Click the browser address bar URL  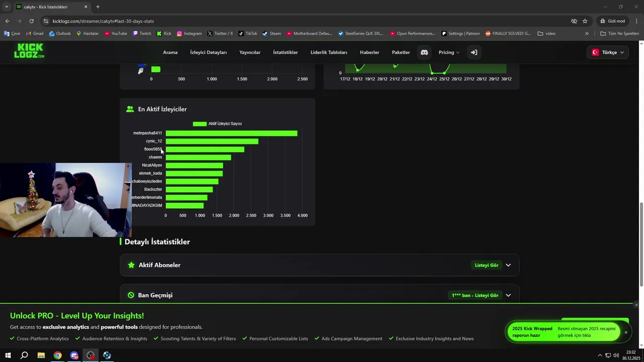pyautogui.click(x=103, y=21)
